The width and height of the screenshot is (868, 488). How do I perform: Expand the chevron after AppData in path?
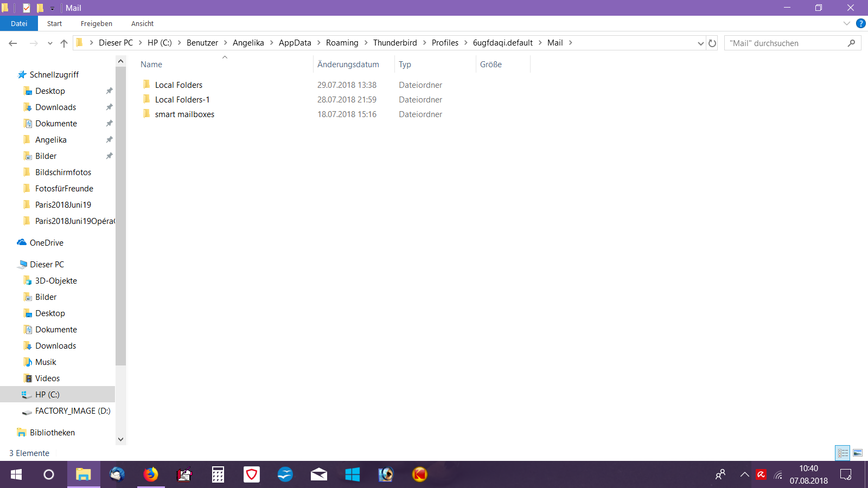click(x=318, y=43)
